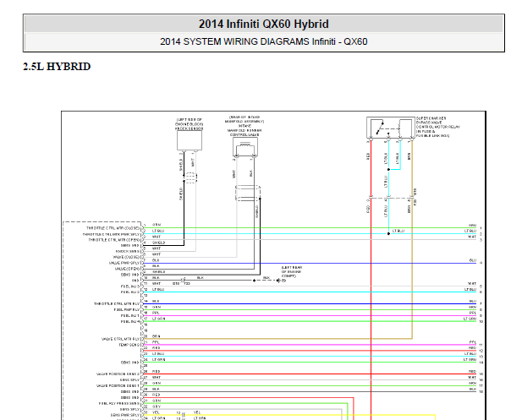Viewport: 511px width, 420px height.
Task: Click the KNOCK SENS pin label on ECM
Action: point(128,251)
